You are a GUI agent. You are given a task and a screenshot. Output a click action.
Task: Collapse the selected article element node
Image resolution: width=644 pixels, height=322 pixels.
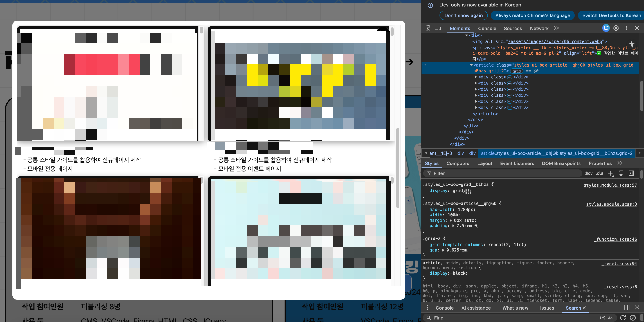(x=471, y=65)
